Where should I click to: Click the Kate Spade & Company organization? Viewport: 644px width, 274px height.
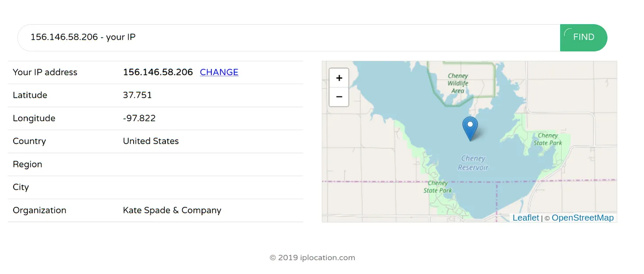[172, 210]
